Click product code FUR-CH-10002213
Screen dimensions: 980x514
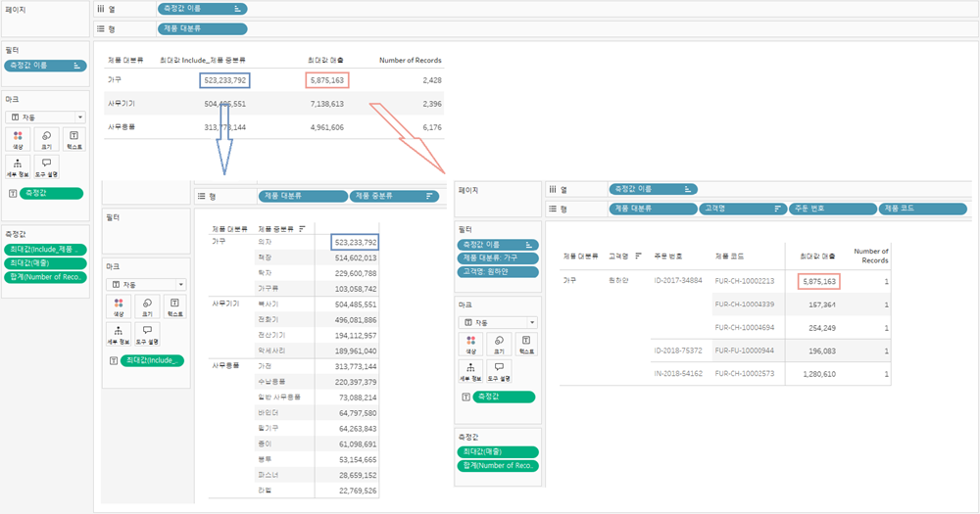click(745, 281)
